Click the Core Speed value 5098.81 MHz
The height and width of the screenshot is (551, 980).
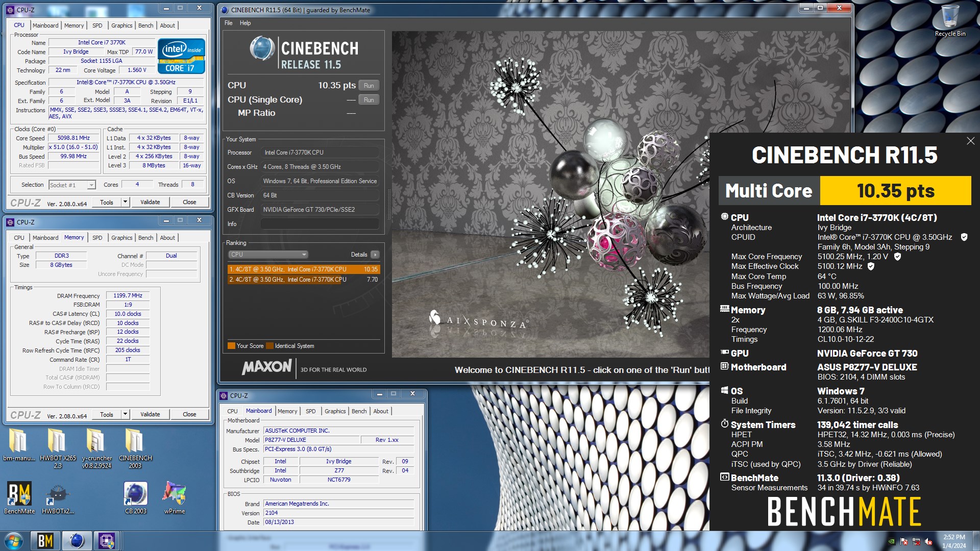pyautogui.click(x=73, y=138)
